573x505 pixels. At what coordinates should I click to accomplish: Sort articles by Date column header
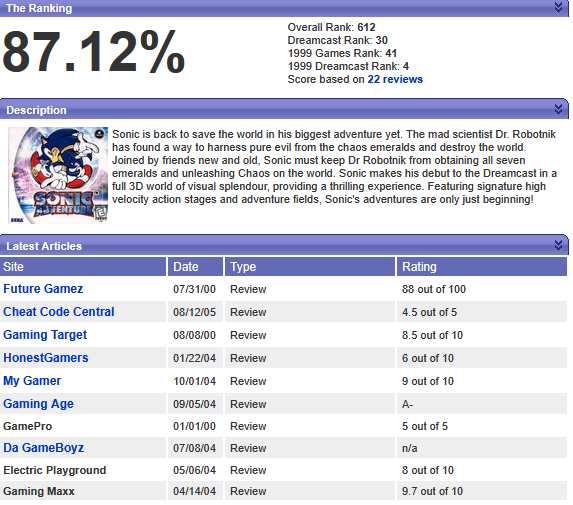tap(196, 266)
